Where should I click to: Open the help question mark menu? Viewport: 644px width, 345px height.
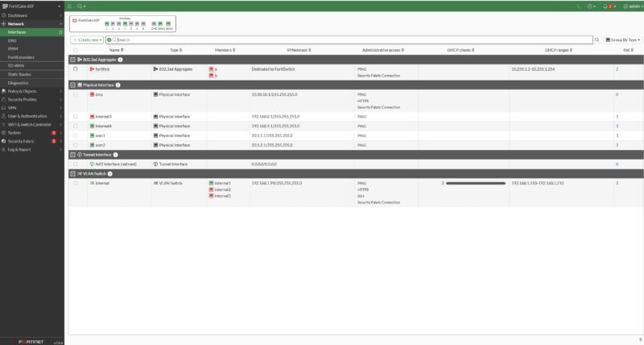coord(592,6)
